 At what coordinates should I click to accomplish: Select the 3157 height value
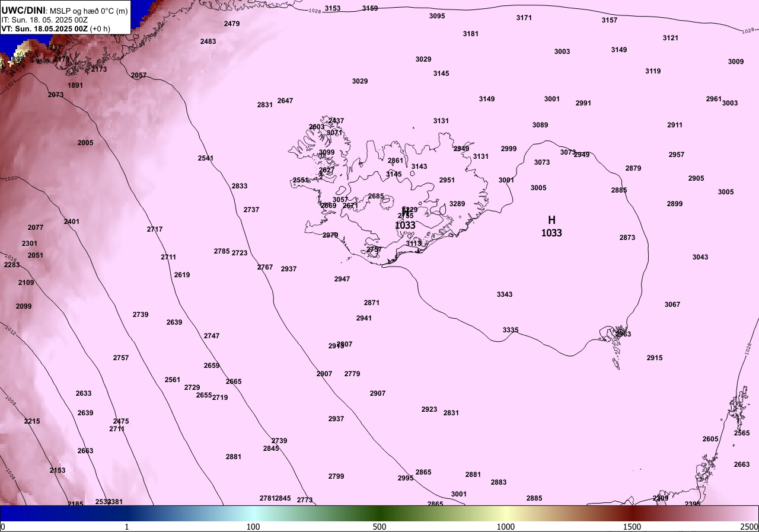610,20
